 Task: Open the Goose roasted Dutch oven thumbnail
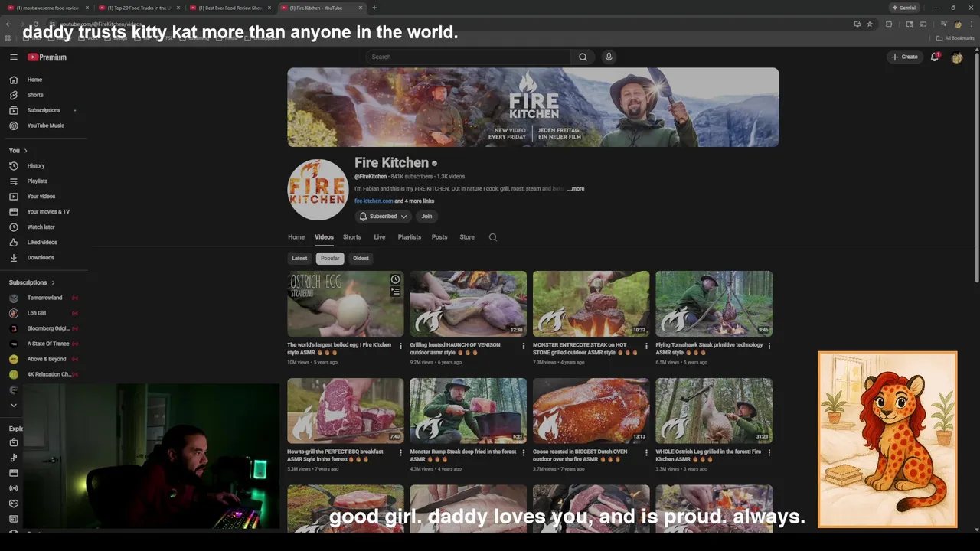[x=591, y=411]
